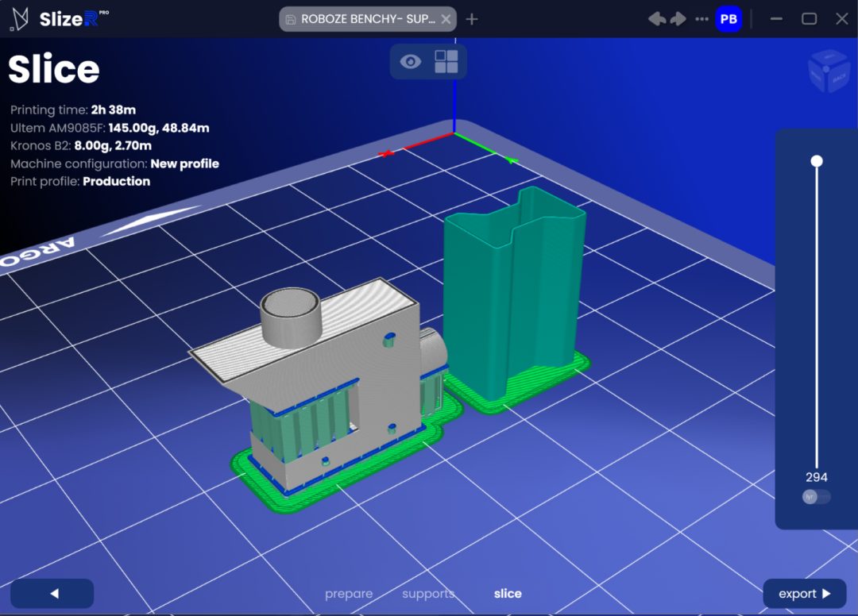Click the SlizeR logo icon
The height and width of the screenshot is (616, 858).
point(17,18)
